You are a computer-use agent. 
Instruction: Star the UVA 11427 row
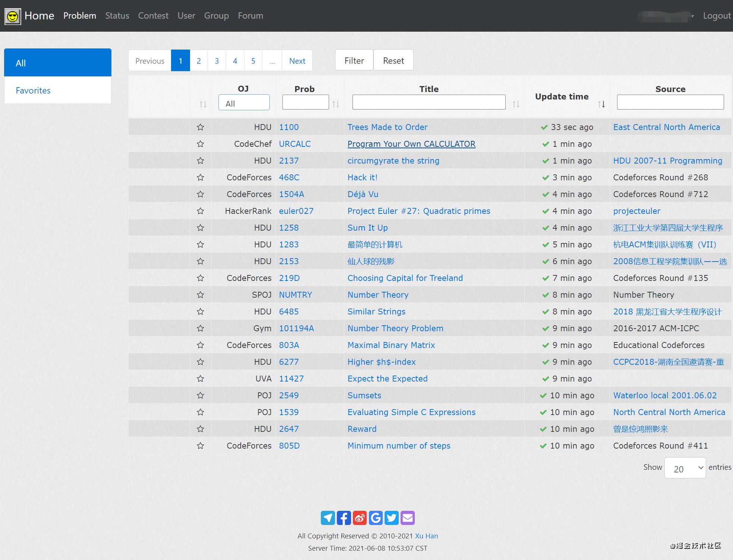coord(200,379)
